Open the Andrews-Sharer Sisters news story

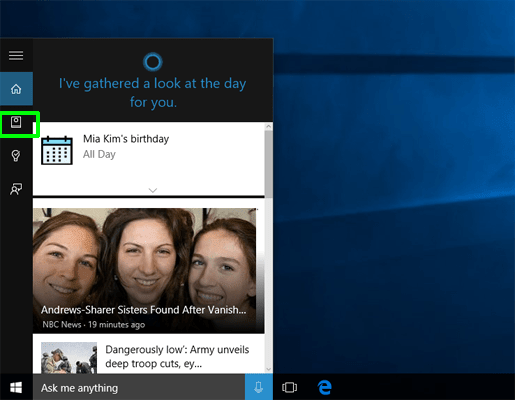(x=149, y=270)
